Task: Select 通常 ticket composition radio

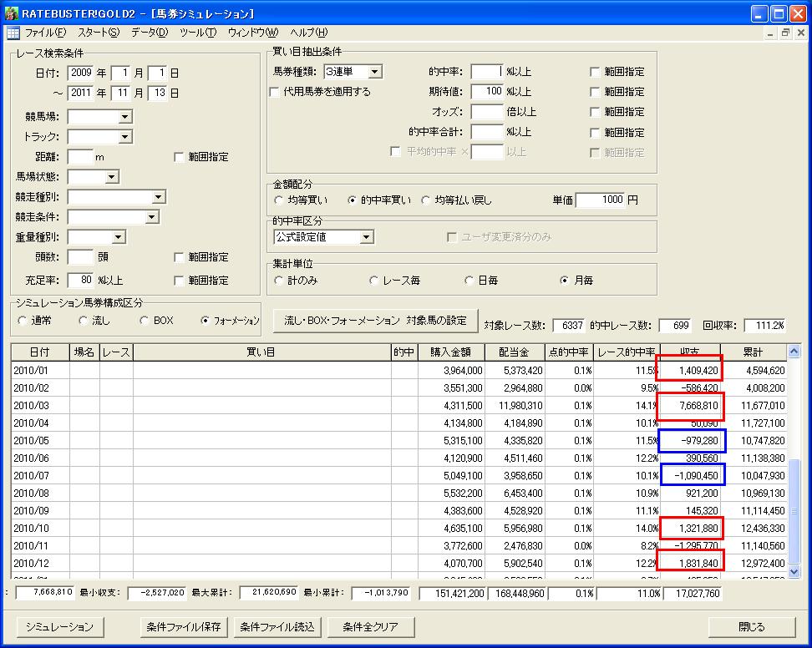Action: pos(23,321)
